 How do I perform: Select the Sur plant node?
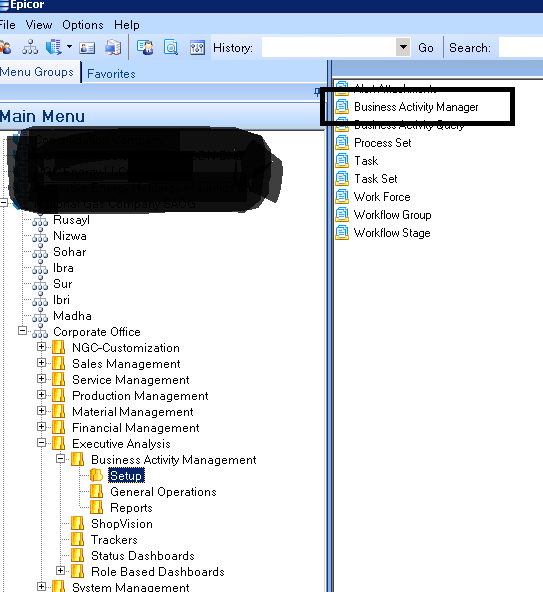pyautogui.click(x=63, y=284)
